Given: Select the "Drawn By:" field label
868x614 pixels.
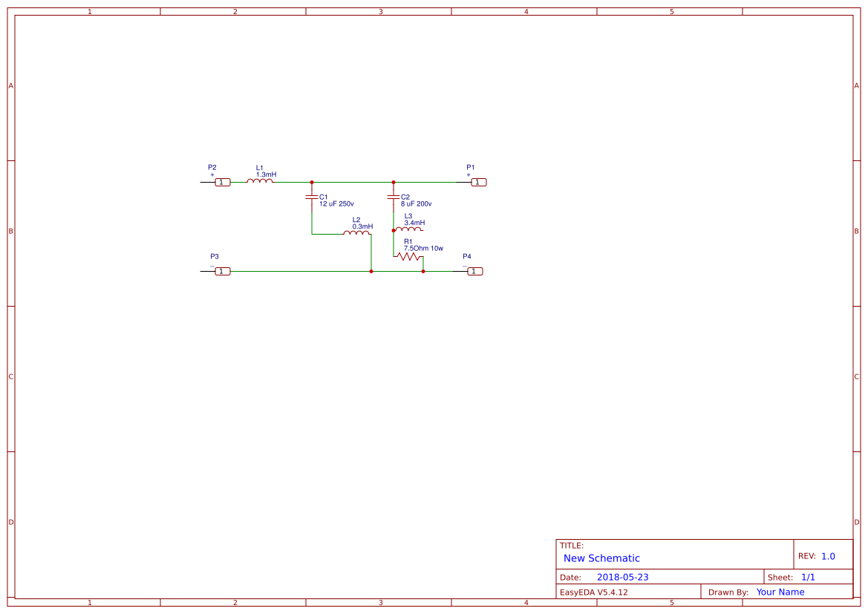Looking at the screenshot, I should (x=728, y=592).
